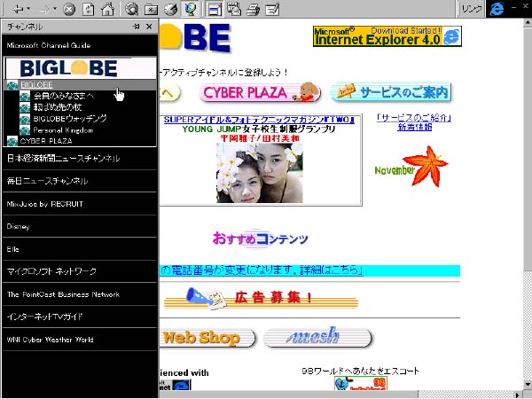Click the Edit page toolbar icon

[272, 9]
